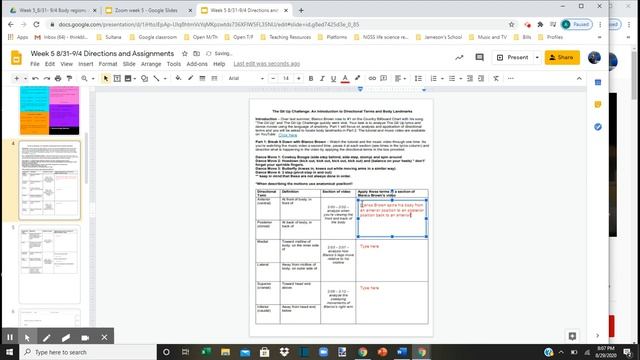Open the Present options dropdown arrow
This screenshot has width=640, height=360.
tap(537, 58)
